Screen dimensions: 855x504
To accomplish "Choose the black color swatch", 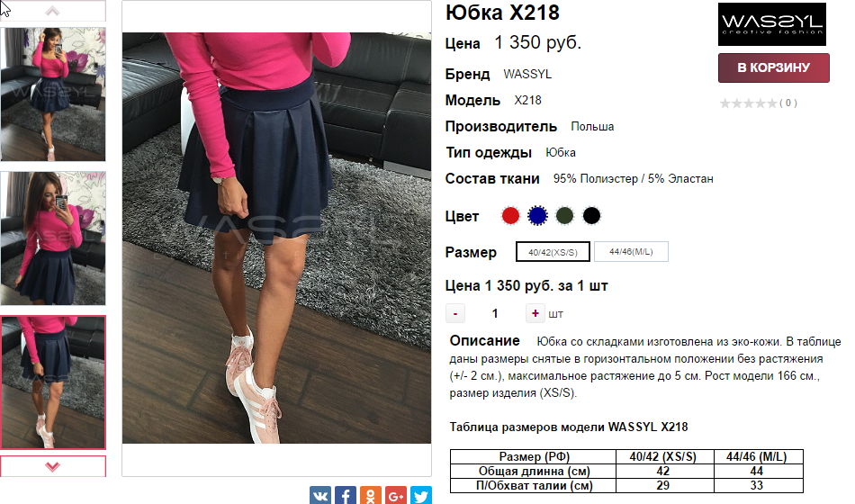I will coord(591,215).
